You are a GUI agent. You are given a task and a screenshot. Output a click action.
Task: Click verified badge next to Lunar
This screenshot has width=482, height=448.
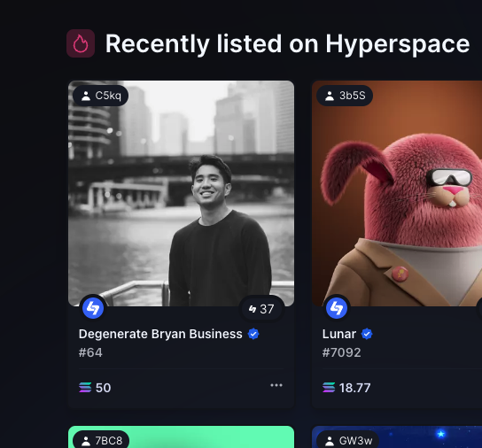[367, 334]
